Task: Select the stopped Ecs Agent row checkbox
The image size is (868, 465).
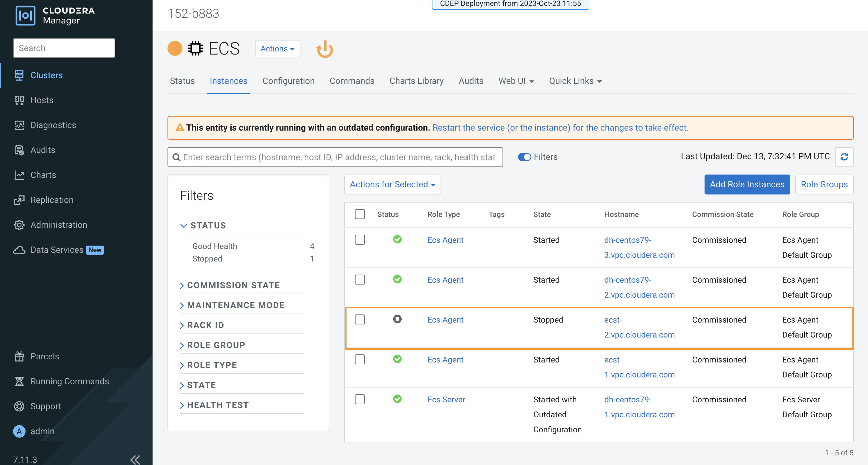Action: tap(360, 319)
